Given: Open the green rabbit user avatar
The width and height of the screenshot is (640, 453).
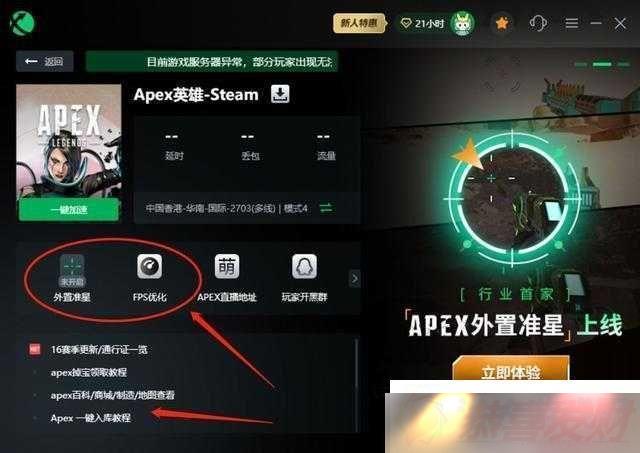Looking at the screenshot, I should (x=462, y=23).
